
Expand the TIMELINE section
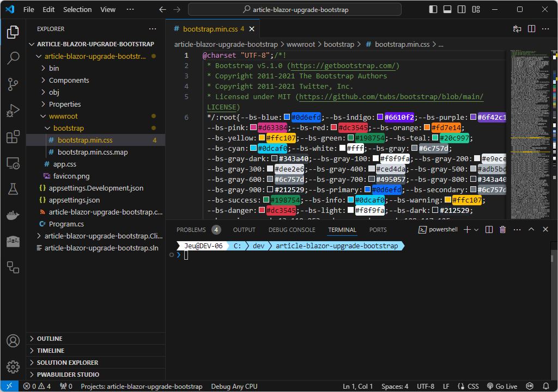pyautogui.click(x=95, y=351)
